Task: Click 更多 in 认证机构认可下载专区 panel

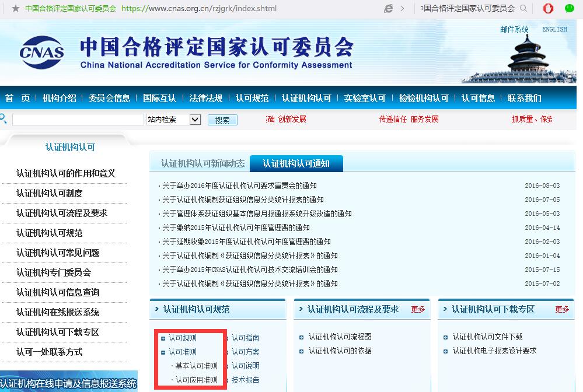Action: pyautogui.click(x=562, y=309)
